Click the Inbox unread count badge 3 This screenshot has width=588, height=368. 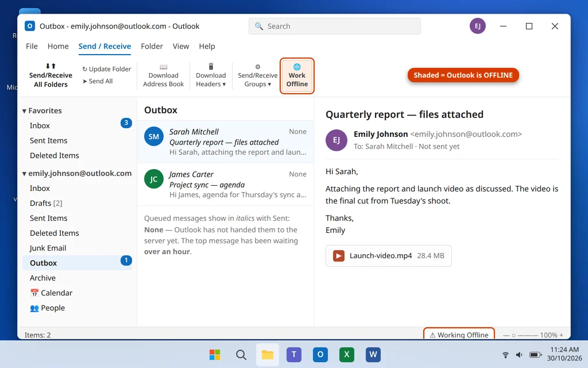tap(126, 123)
